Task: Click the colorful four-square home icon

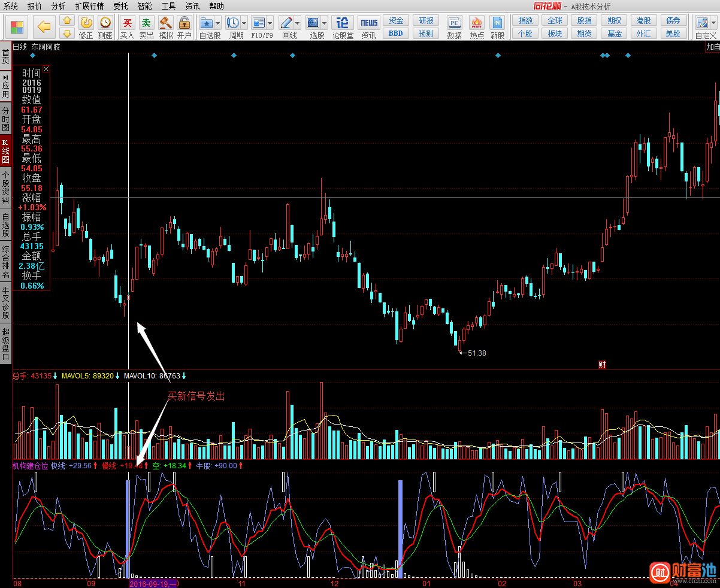Action: coord(17,27)
